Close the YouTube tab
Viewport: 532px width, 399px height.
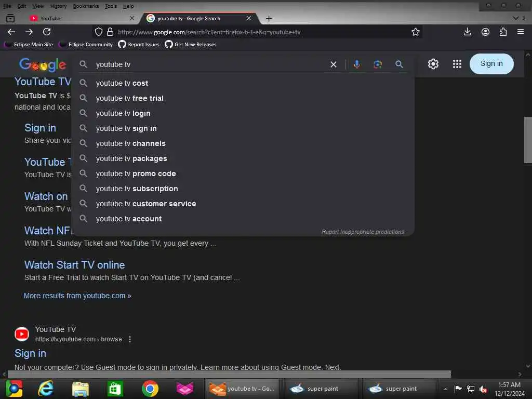132,18
